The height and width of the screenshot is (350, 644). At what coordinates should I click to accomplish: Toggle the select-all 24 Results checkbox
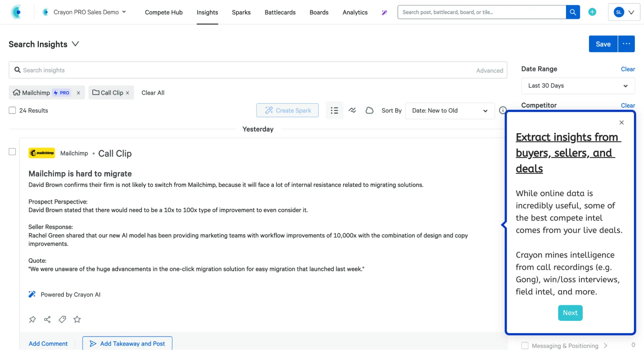(x=12, y=111)
